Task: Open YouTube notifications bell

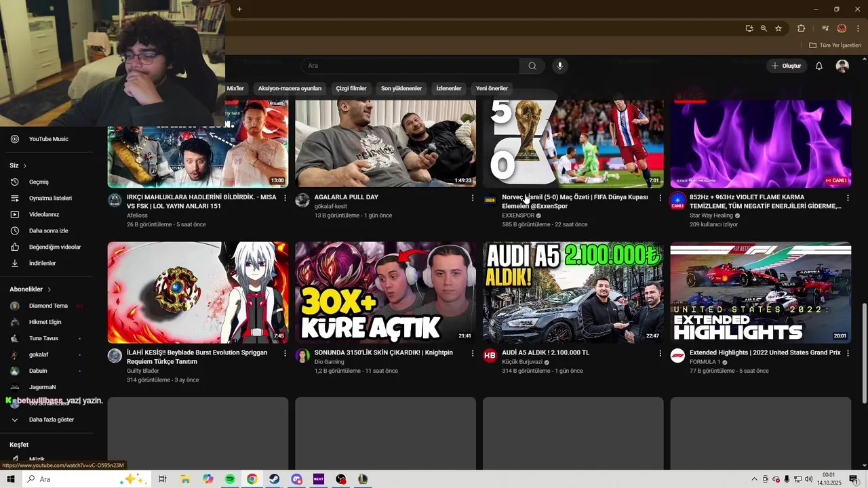Action: pyautogui.click(x=818, y=66)
